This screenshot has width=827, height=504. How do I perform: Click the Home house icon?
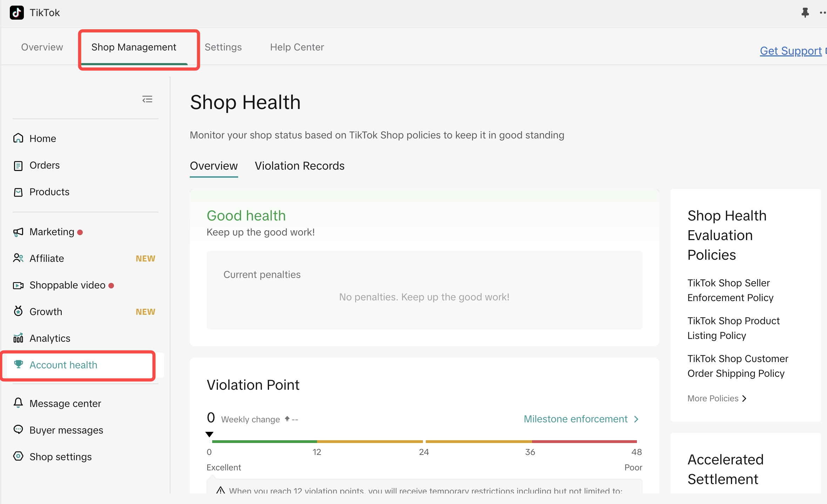18,138
